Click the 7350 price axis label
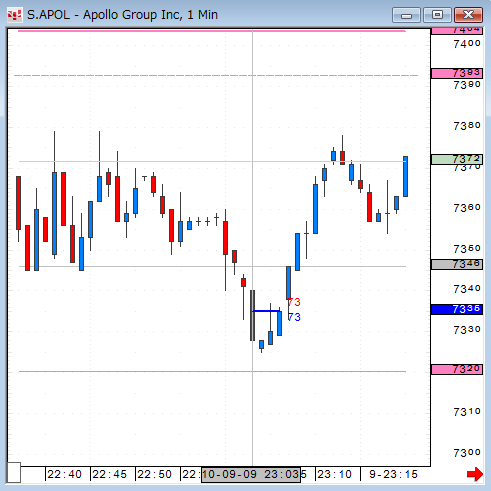The height and width of the screenshot is (491, 491). (467, 249)
